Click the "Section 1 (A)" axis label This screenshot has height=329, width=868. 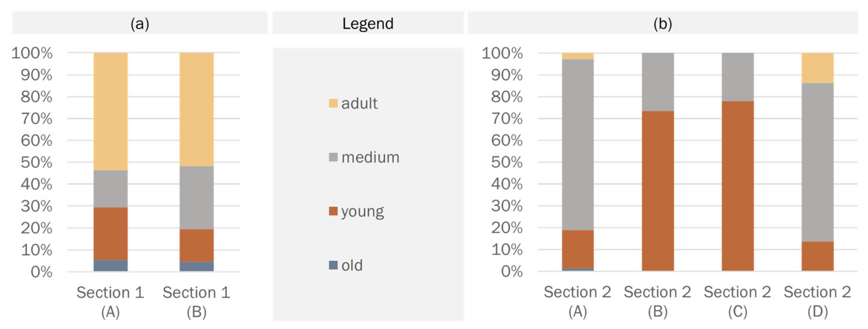(111, 302)
